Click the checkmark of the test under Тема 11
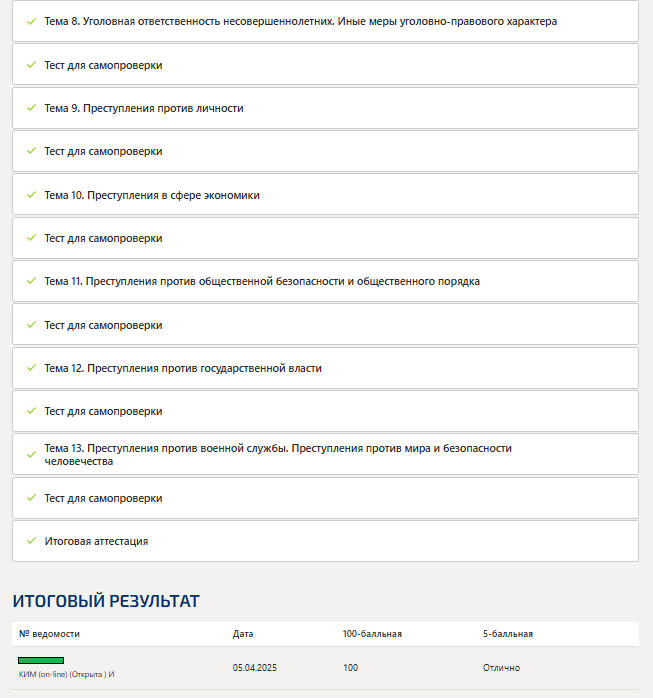The height and width of the screenshot is (698, 653). pyautogui.click(x=31, y=325)
